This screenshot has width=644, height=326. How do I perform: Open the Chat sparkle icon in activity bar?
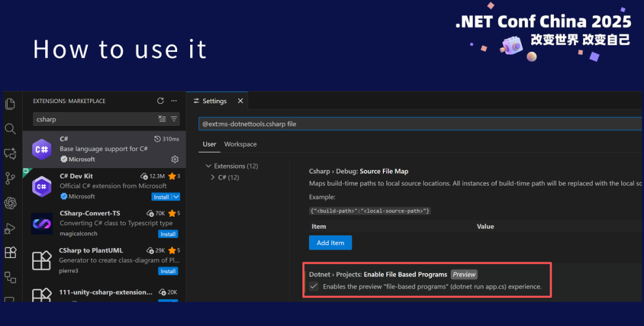click(10, 154)
